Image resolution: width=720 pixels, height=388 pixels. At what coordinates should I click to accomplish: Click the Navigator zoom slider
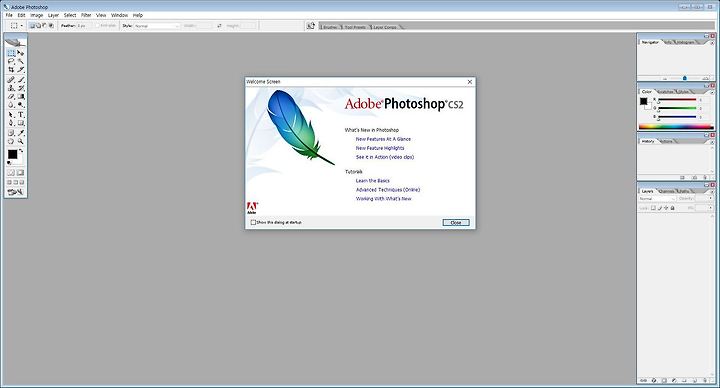(x=685, y=78)
